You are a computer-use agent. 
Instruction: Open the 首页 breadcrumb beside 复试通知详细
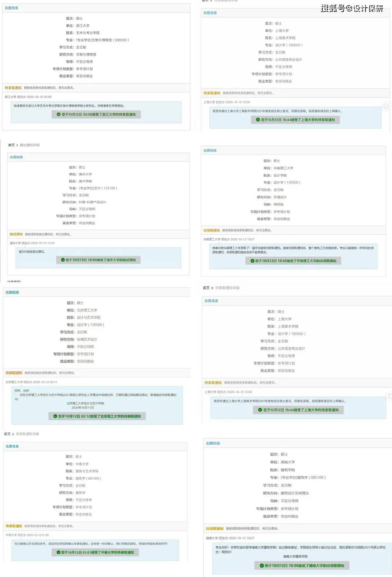click(11, 145)
